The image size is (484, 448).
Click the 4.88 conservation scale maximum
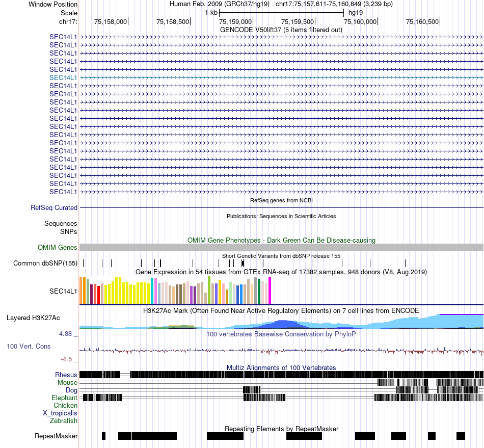click(x=65, y=334)
